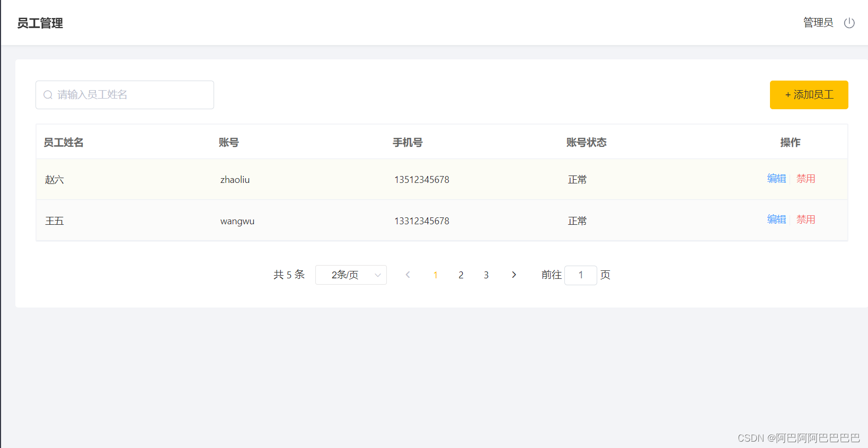868x448 pixels.
Task: Click the 员工姓名 column header
Action: tap(64, 142)
